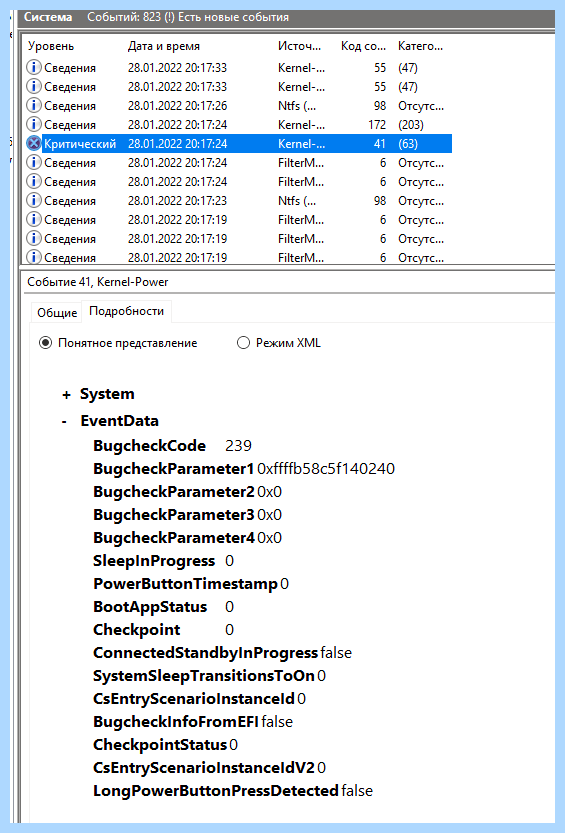Click the Событие 41, Kernel-Power heading
565x833 pixels.
click(x=98, y=282)
